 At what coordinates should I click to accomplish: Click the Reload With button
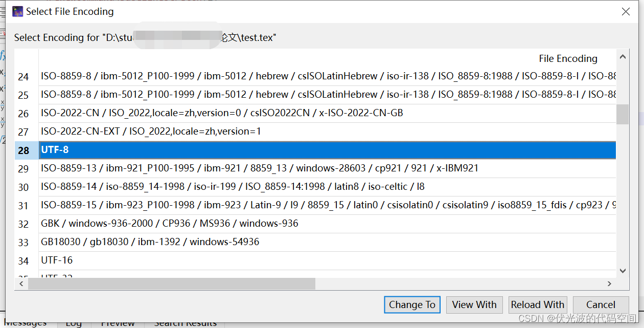[537, 304]
